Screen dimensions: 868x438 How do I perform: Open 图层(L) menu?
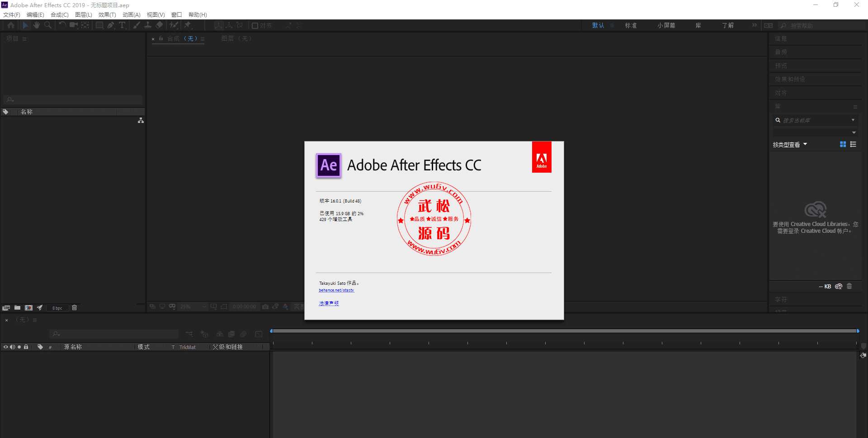point(84,14)
